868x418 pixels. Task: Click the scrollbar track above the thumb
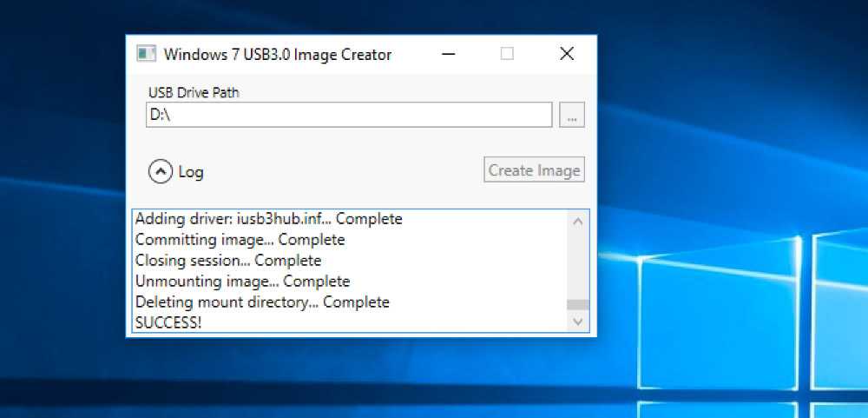(x=578, y=261)
